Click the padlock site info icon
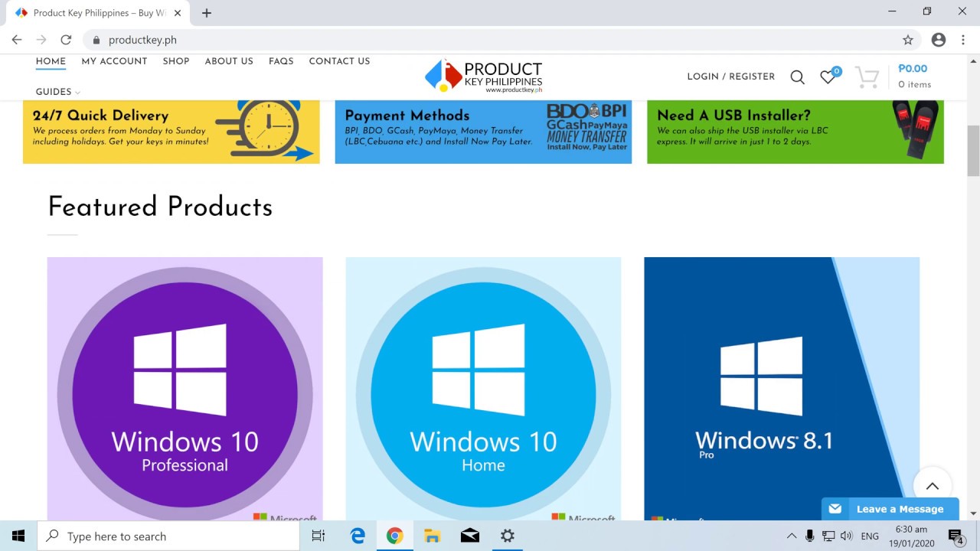 96,40
